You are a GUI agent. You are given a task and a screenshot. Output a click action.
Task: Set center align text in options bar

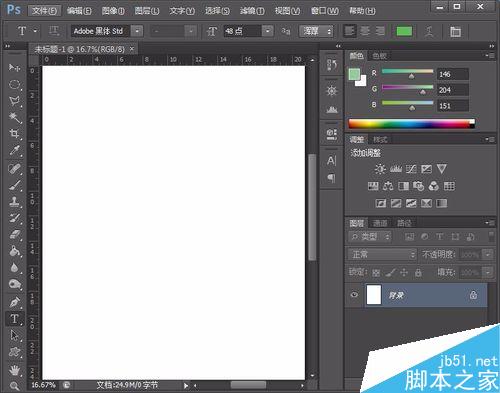[365, 31]
